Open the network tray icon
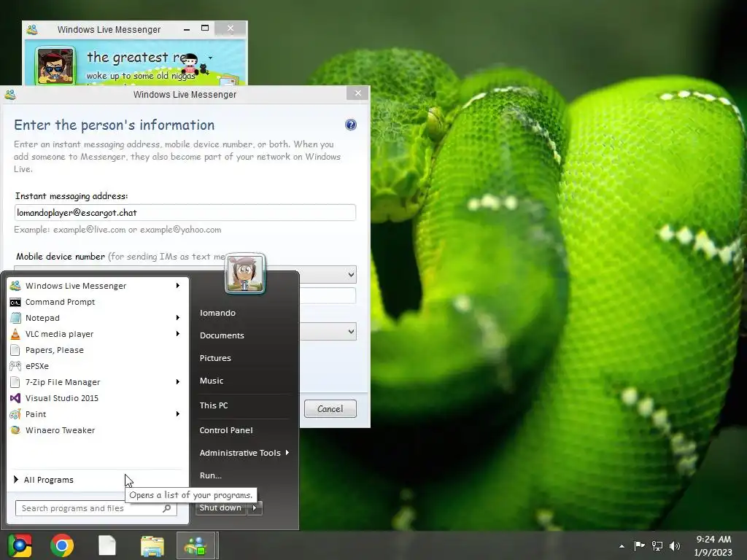The image size is (747, 560). [x=657, y=546]
